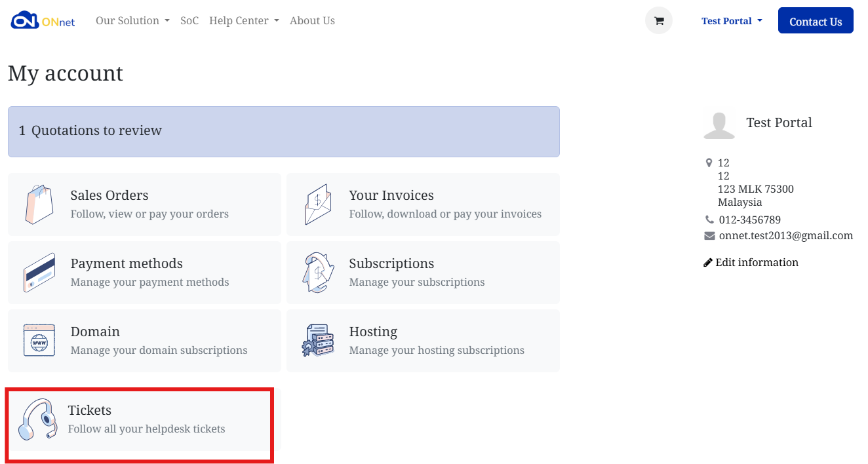
Task: Open Tickets helpdesk card title
Action: [x=90, y=410]
